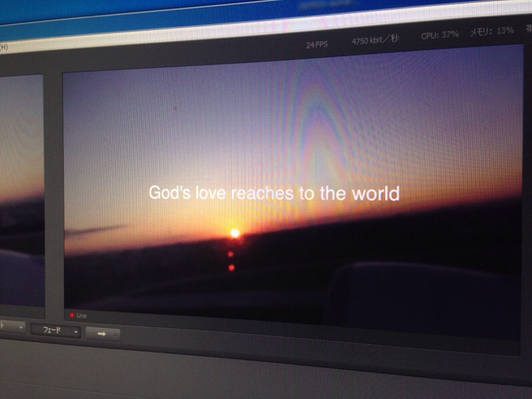Click the arrow on the フェード dropdown
The height and width of the screenshot is (399, 532).
click(76, 331)
